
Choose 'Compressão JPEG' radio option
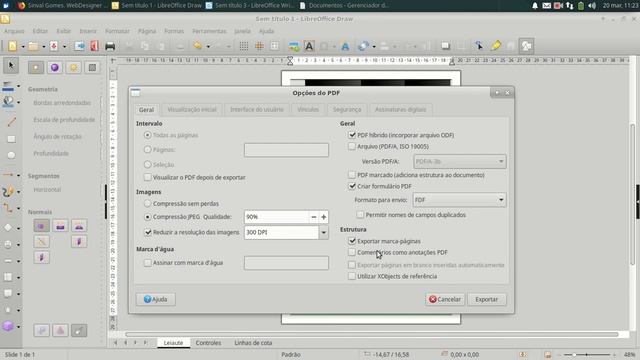[147, 217]
